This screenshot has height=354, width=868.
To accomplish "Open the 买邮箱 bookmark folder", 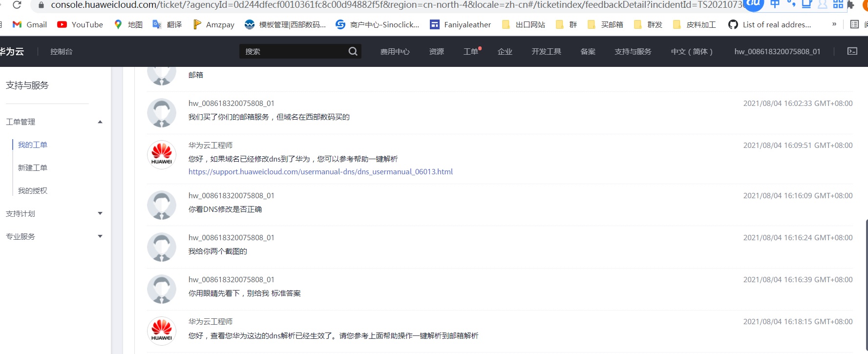I will 605,24.
